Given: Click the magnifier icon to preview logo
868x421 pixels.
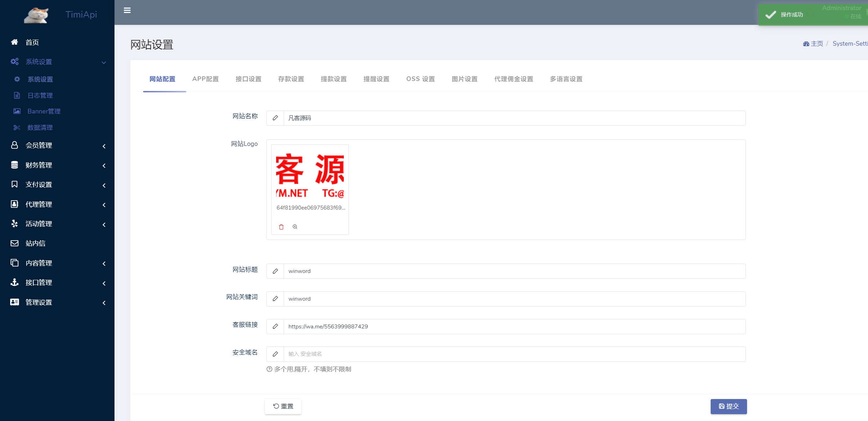Looking at the screenshot, I should [x=294, y=227].
